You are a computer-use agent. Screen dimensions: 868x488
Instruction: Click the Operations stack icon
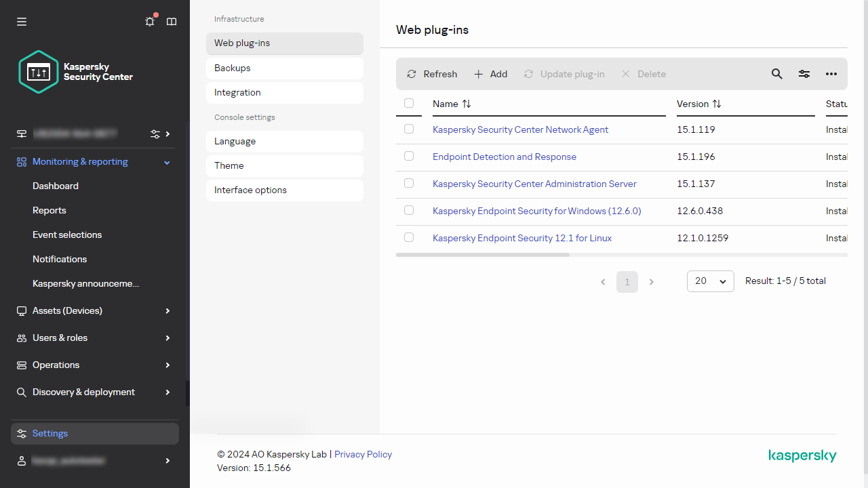(x=22, y=365)
